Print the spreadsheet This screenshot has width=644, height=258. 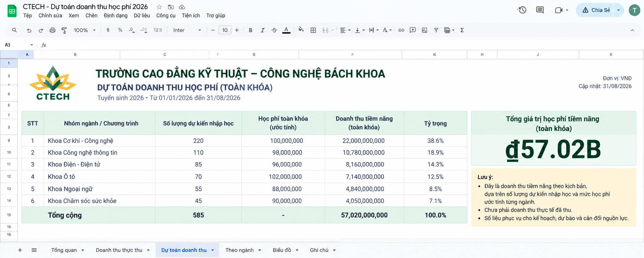tap(52, 30)
